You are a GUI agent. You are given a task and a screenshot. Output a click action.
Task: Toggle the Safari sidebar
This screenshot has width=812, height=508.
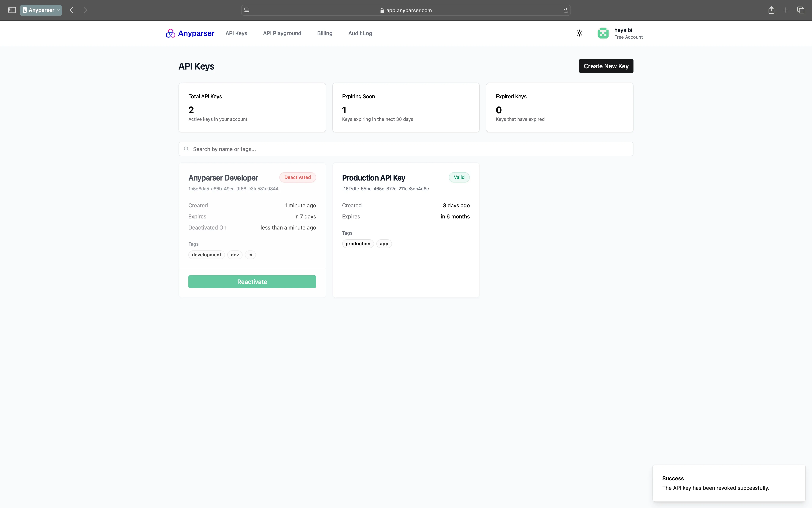12,10
